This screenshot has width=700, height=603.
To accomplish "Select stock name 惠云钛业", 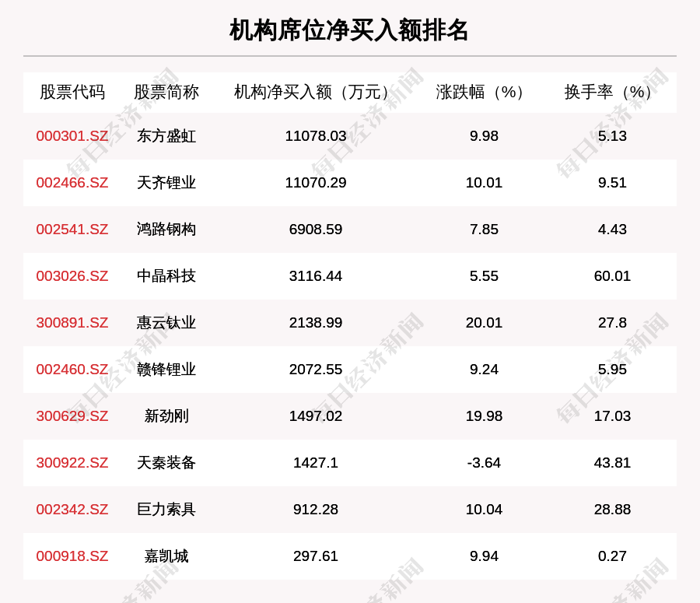I will pyautogui.click(x=166, y=322).
